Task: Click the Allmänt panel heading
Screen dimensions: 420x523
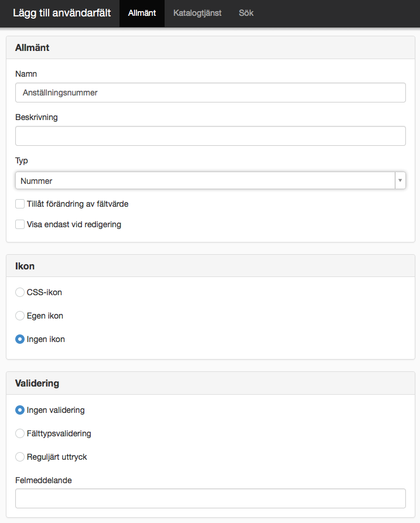Action: 32,47
